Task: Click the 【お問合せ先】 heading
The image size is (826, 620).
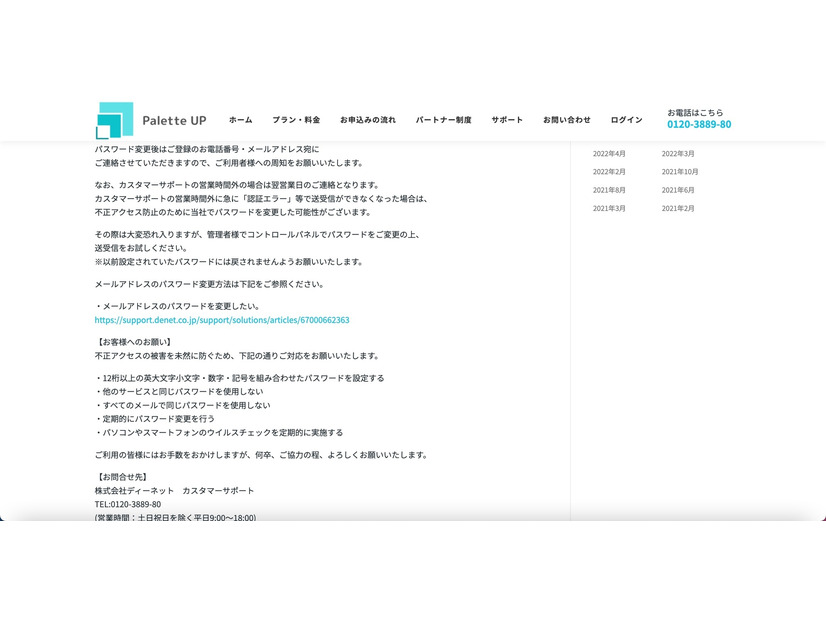Action: pos(123,477)
